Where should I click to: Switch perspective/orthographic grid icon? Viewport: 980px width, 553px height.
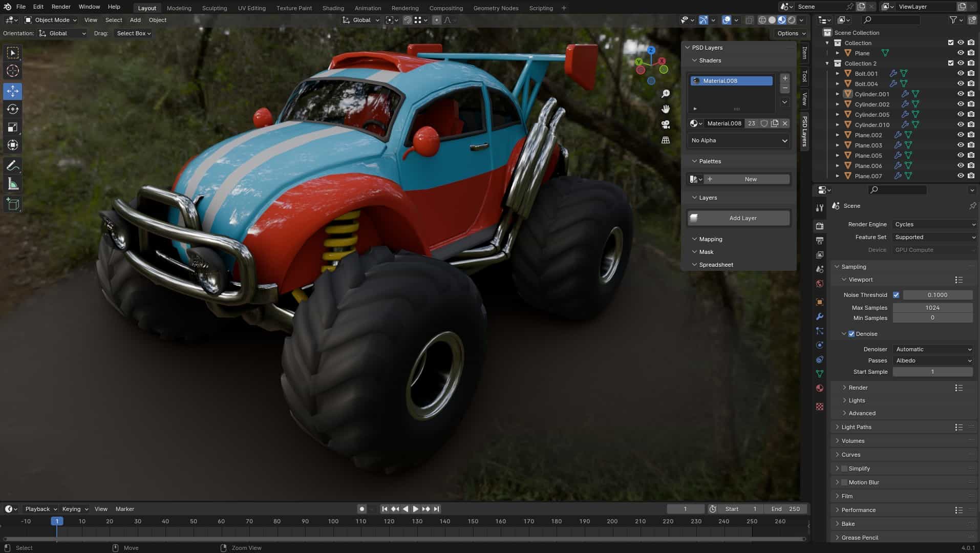click(666, 140)
